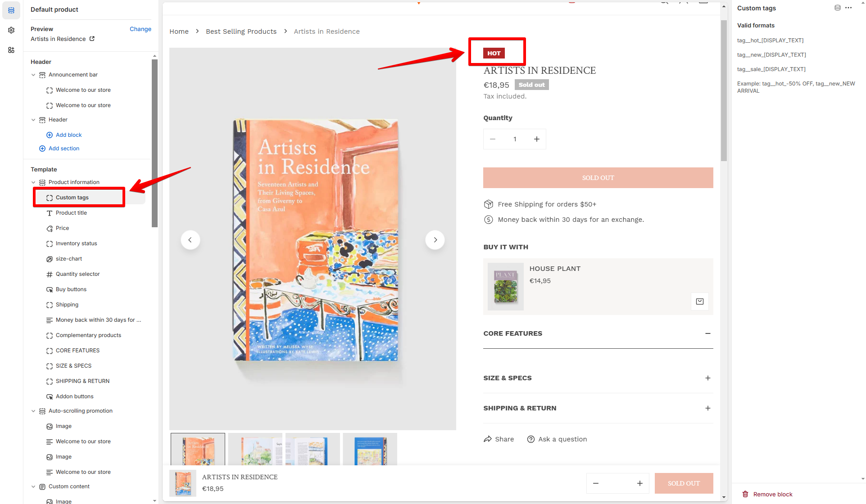This screenshot has width=866, height=504.
Task: Go to Home breadcrumb
Action: pos(179,31)
